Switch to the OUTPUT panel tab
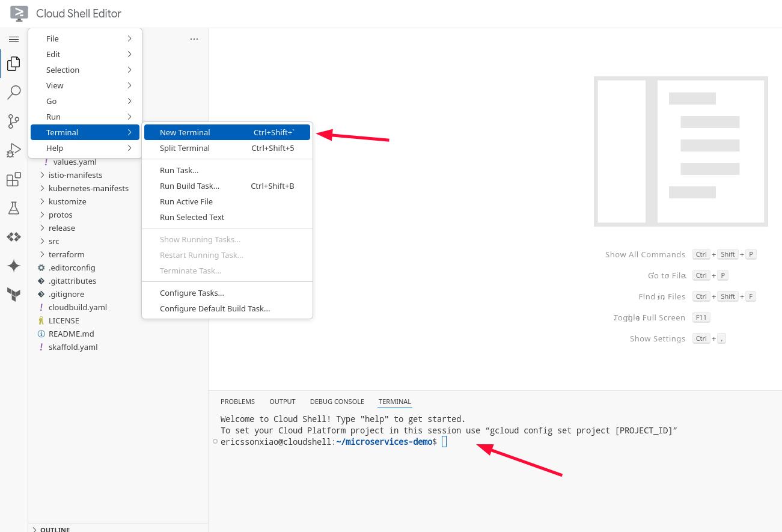The height and width of the screenshot is (532, 782). click(x=283, y=402)
